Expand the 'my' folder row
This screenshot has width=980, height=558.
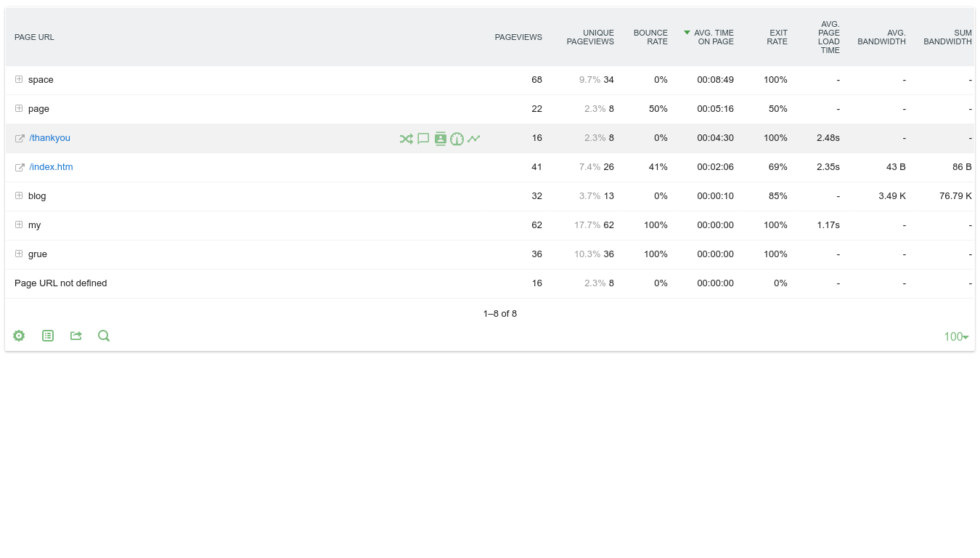point(19,225)
